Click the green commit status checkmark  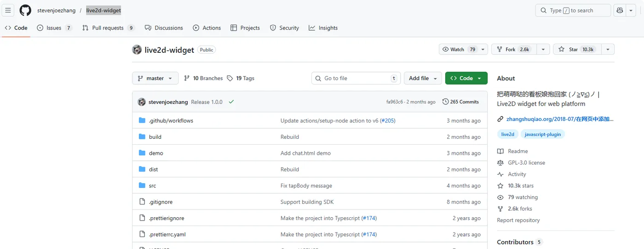coord(231,102)
